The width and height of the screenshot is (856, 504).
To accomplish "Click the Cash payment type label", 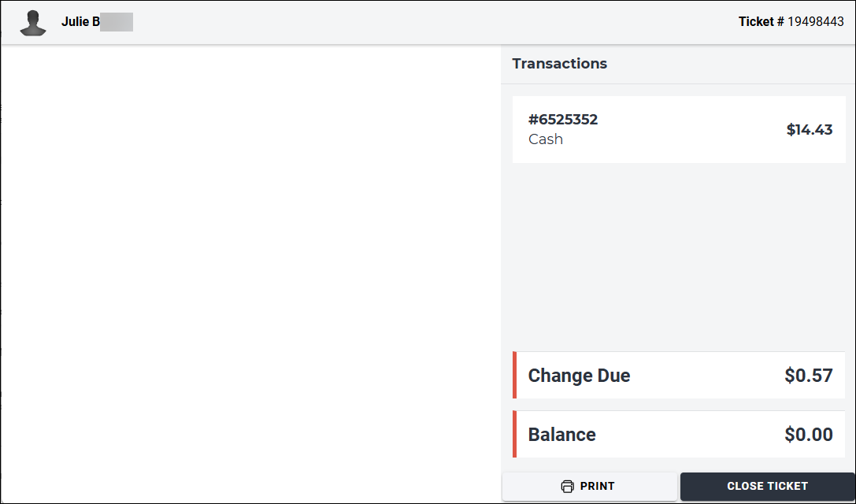I will point(546,139).
